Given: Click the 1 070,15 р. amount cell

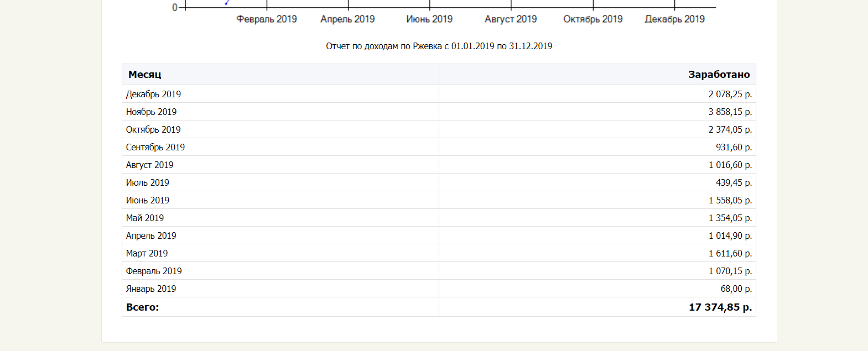Looking at the screenshot, I should (x=730, y=271).
